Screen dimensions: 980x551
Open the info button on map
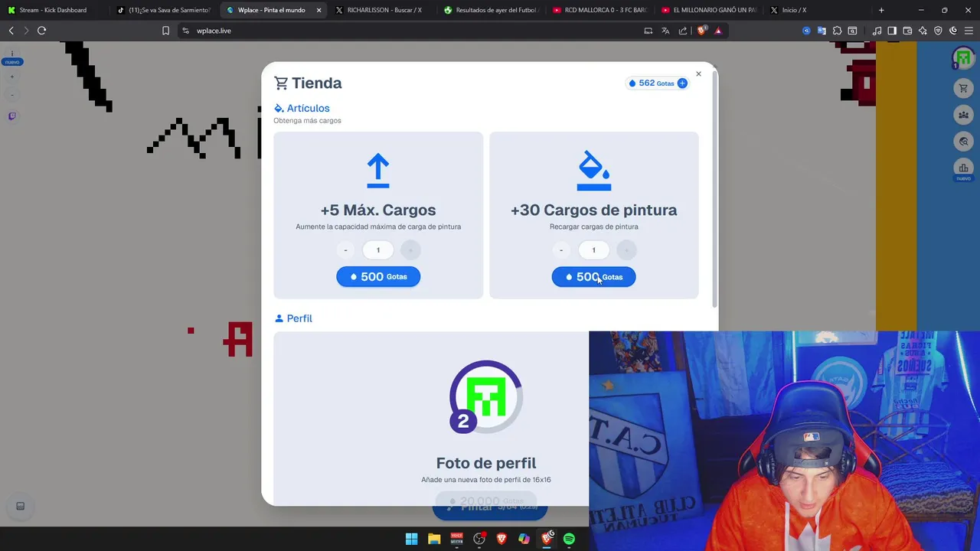click(12, 54)
